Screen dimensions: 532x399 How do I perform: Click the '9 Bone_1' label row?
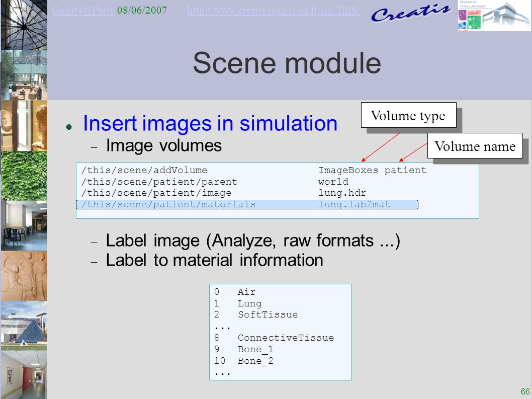pos(243,349)
